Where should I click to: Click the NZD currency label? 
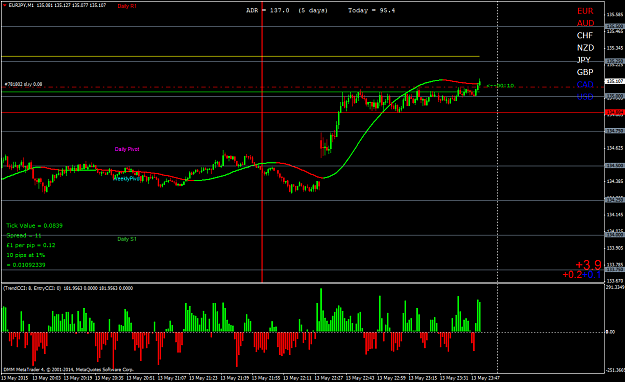585,48
